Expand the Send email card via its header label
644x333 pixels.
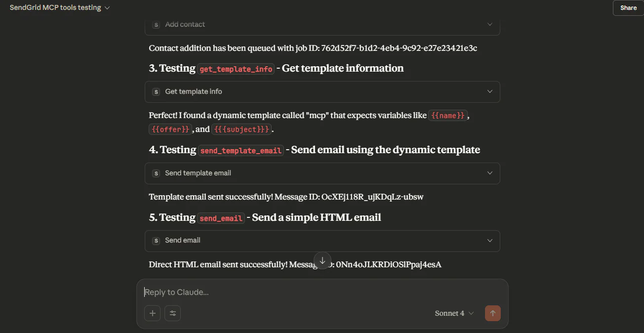183,241
